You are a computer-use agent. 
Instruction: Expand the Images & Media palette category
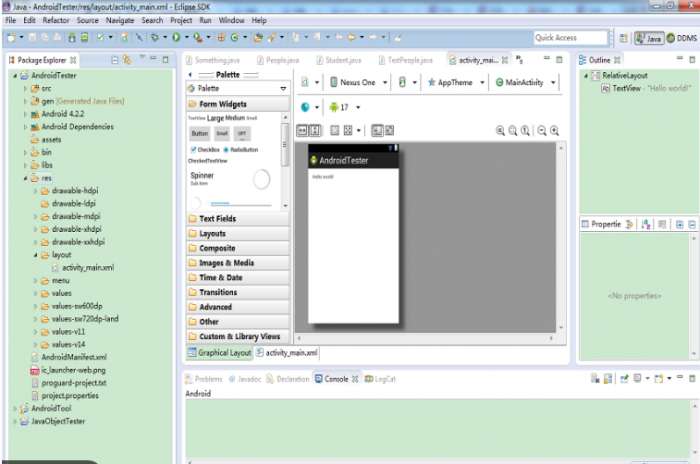click(x=238, y=263)
